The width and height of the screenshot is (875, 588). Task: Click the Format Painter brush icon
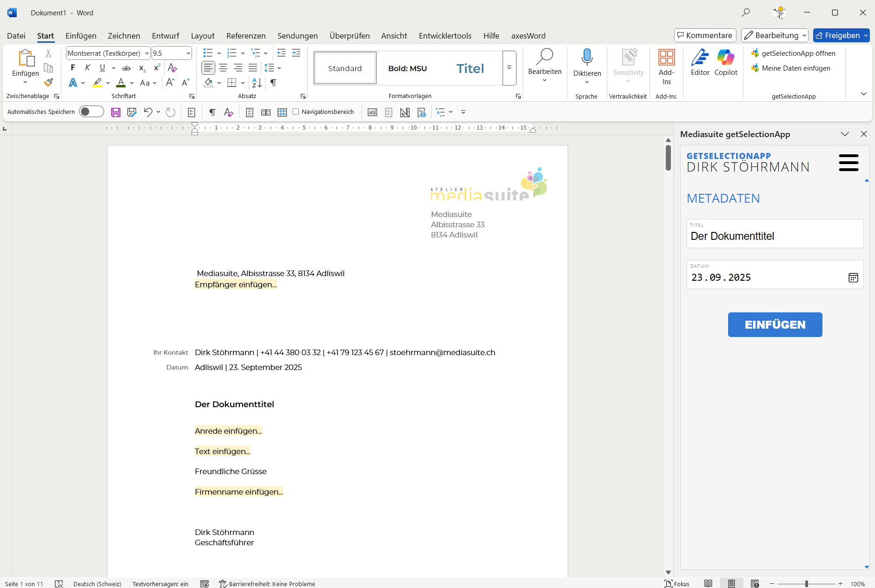48,83
